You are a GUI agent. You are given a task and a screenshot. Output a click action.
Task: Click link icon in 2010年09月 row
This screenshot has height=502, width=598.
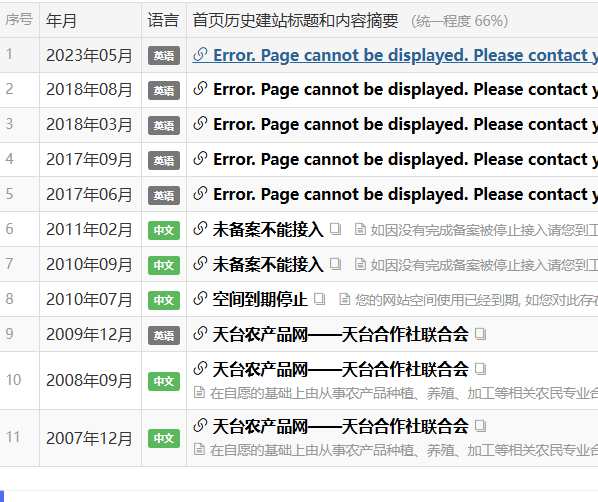tap(200, 264)
